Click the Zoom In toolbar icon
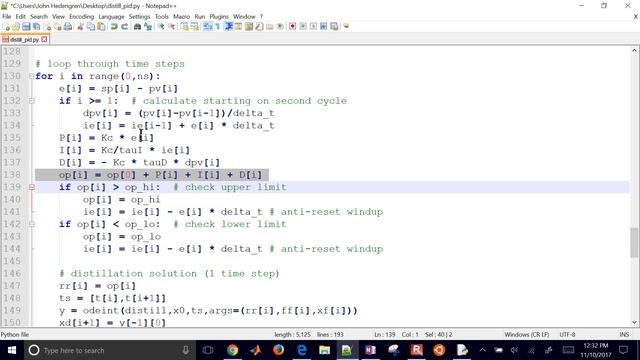640x360 pixels. (x=161, y=27)
